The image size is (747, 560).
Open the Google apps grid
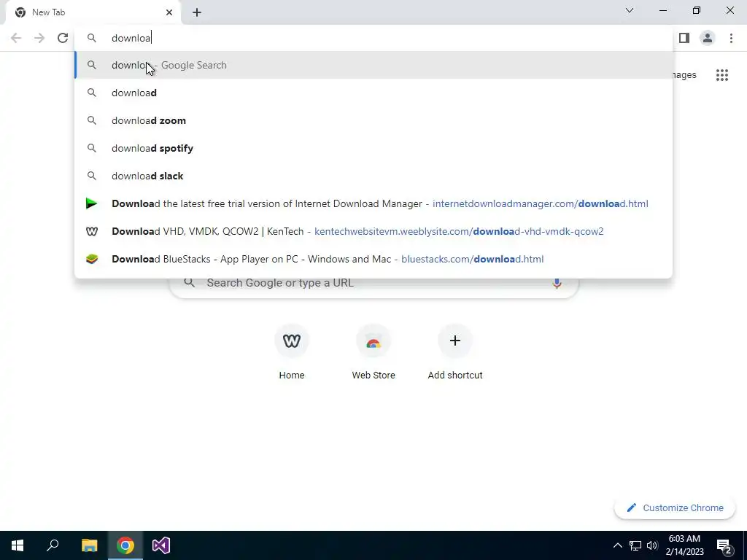[x=722, y=75]
